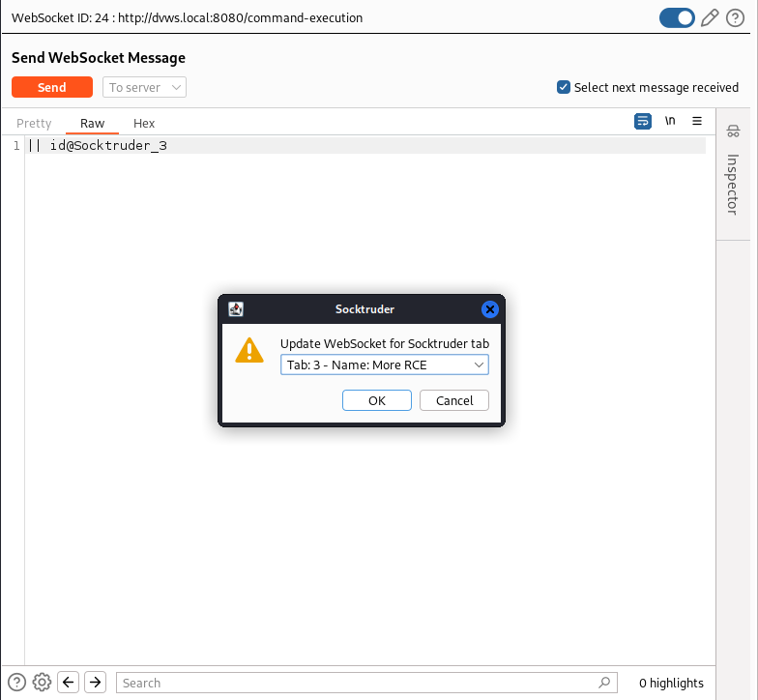
Task: Expand the Inspector side panel
Action: pos(733,184)
